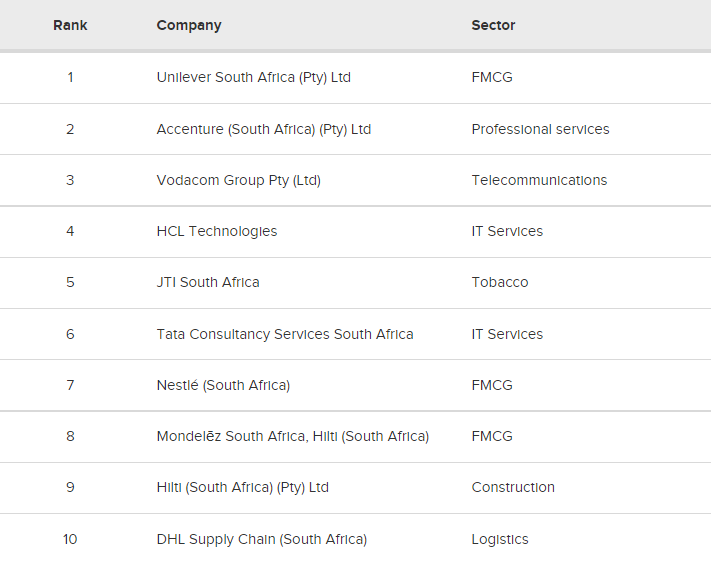This screenshot has height=564, width=711.
Task: Click Hilti (South Africa) (Pty) Ltd
Action: (x=242, y=487)
